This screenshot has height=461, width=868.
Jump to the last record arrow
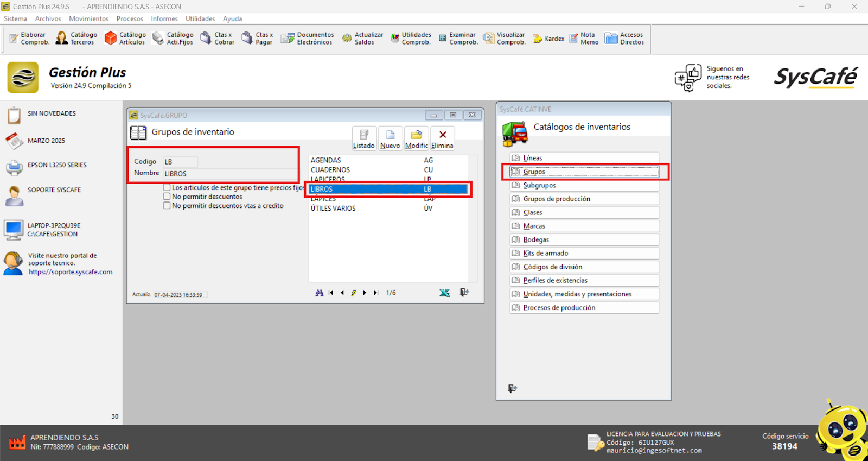click(x=376, y=293)
